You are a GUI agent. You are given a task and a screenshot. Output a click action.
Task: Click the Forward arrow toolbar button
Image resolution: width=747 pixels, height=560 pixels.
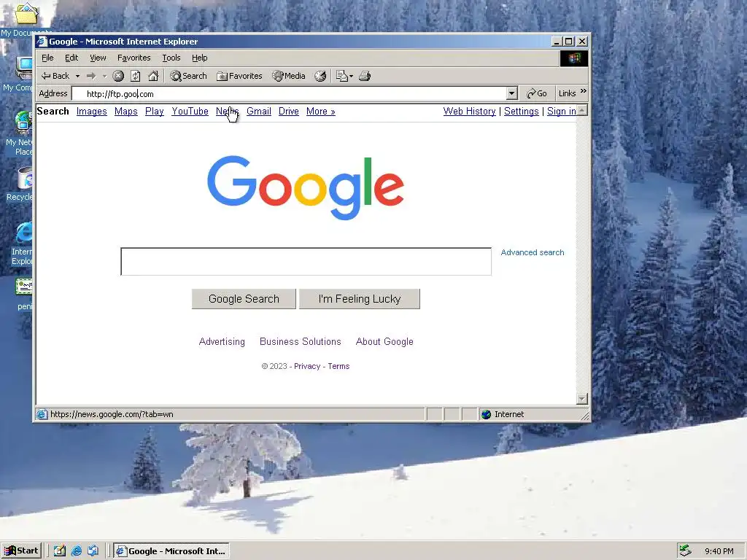pos(91,76)
